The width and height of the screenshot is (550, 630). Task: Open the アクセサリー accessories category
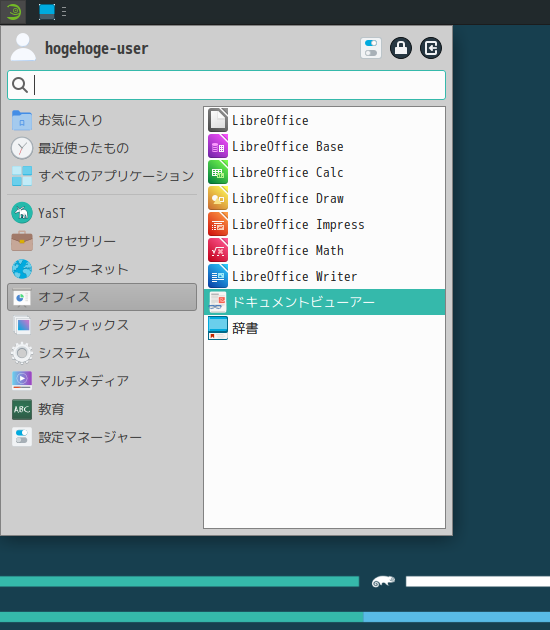click(x=102, y=241)
